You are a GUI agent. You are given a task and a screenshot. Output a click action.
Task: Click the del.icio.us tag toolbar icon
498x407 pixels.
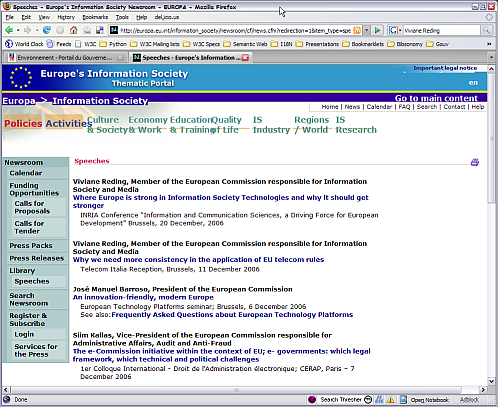coord(100,30)
